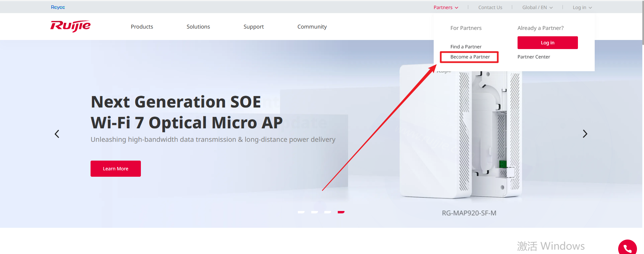This screenshot has width=644, height=254.
Task: Open the Support menu
Action: coord(254,27)
